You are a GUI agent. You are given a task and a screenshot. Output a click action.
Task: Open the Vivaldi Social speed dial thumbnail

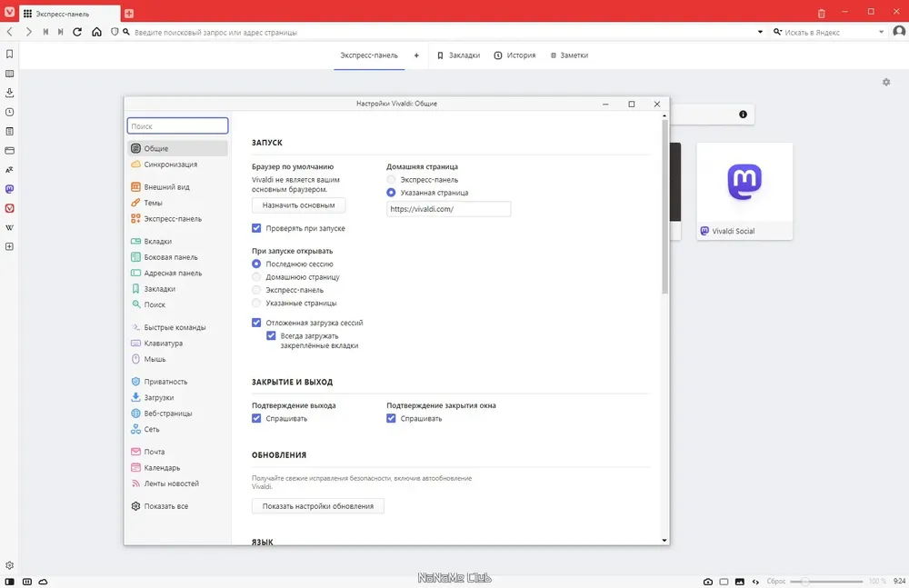[x=744, y=191]
